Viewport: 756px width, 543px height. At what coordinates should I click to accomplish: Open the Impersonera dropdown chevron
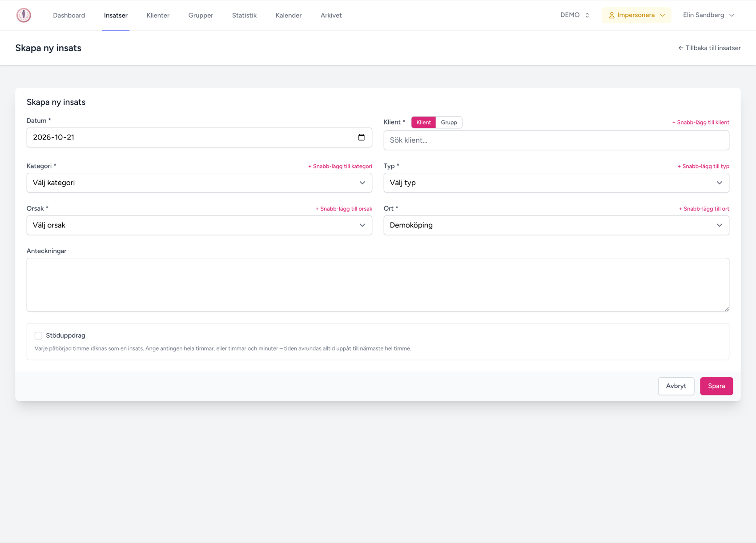[663, 15]
